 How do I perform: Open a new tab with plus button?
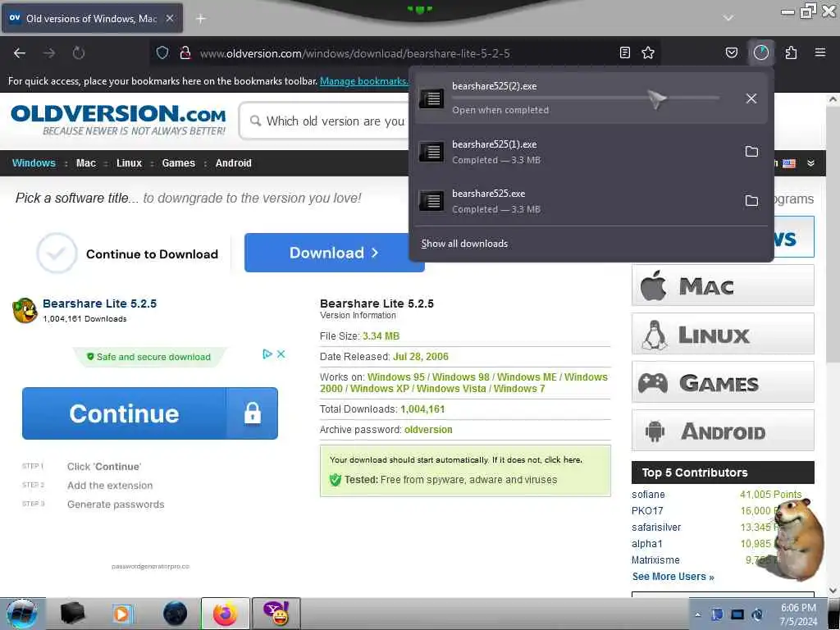click(x=201, y=19)
